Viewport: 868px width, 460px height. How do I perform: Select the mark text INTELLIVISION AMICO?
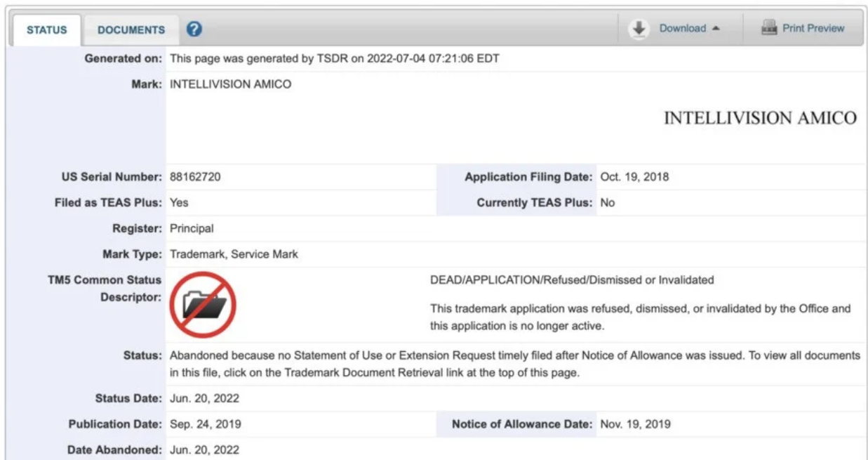tap(230, 85)
